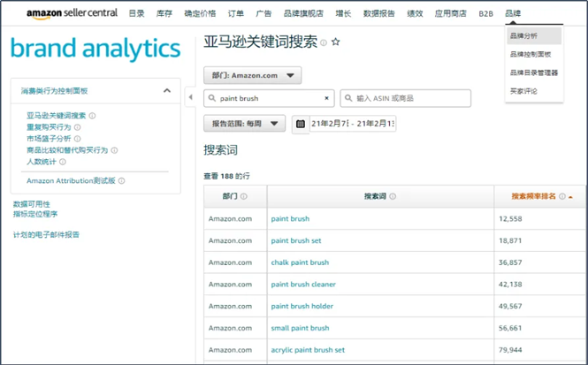This screenshot has width=588, height=365.
Task: Clear the paint brush search field with x
Action: click(x=326, y=98)
